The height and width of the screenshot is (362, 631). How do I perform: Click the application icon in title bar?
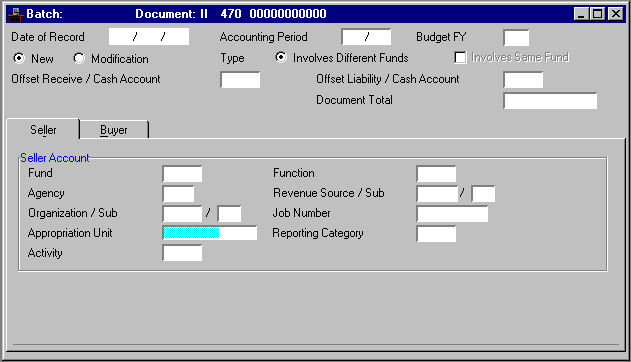[x=15, y=14]
